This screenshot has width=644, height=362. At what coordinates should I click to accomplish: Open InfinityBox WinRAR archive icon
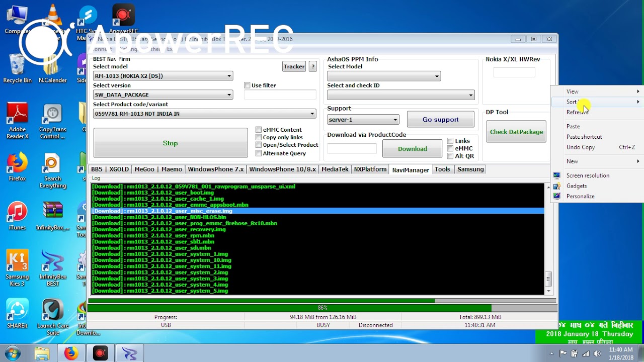coord(53,216)
